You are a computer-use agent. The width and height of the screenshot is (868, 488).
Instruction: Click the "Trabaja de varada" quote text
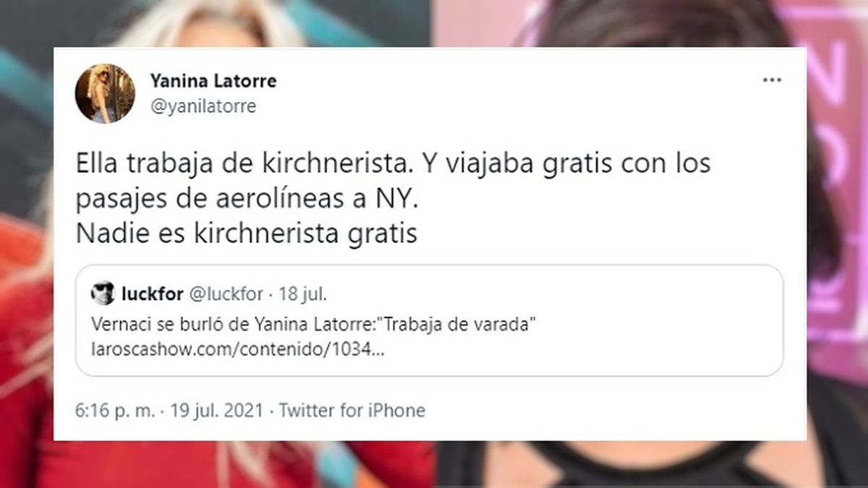point(456,323)
